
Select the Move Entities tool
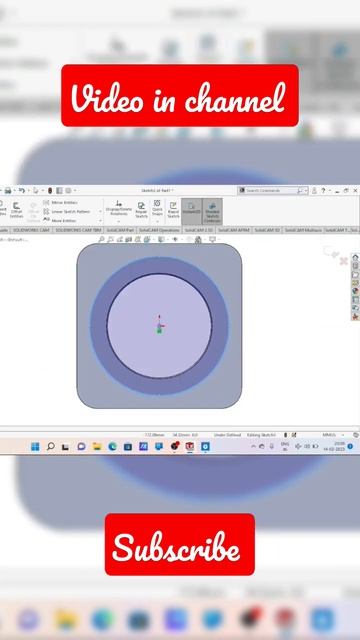[60, 220]
